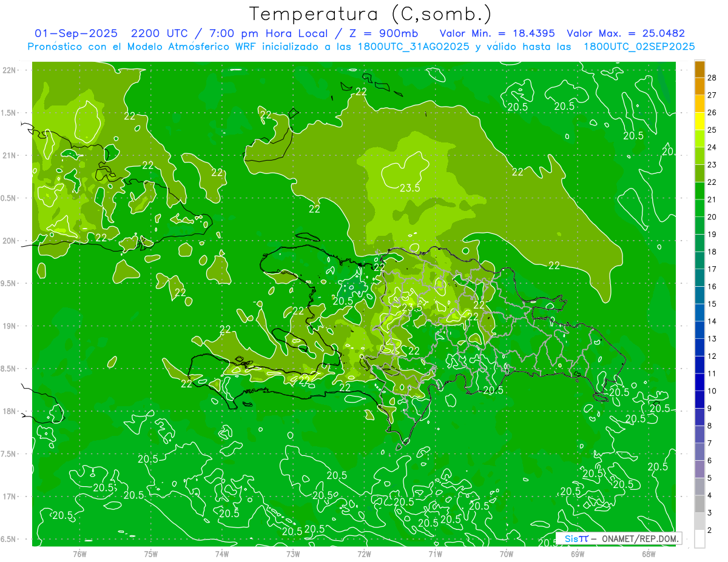Click 'Valor Min. = 18.4395' text

[x=497, y=33]
